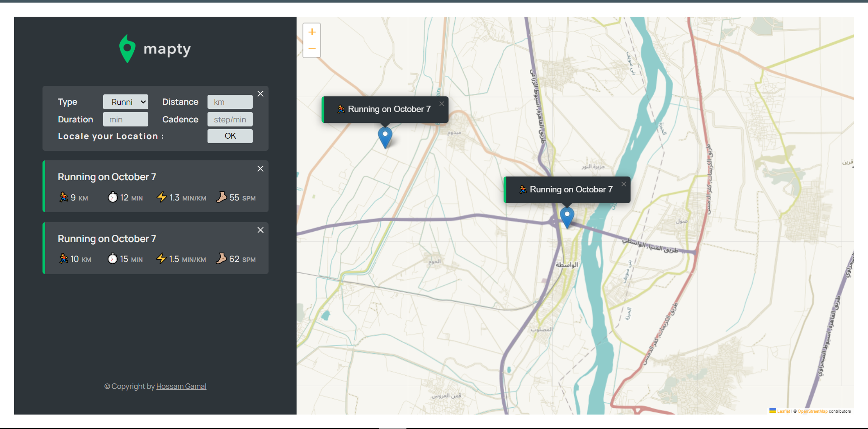Click the lightning icon beside 1.5 MIN/KM
The width and height of the screenshot is (868, 429).
[161, 259]
